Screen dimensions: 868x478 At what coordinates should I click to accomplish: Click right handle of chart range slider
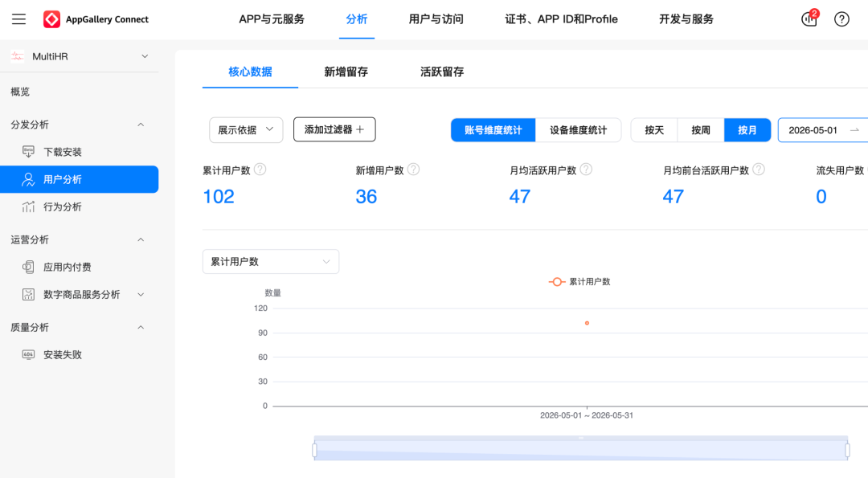click(848, 450)
